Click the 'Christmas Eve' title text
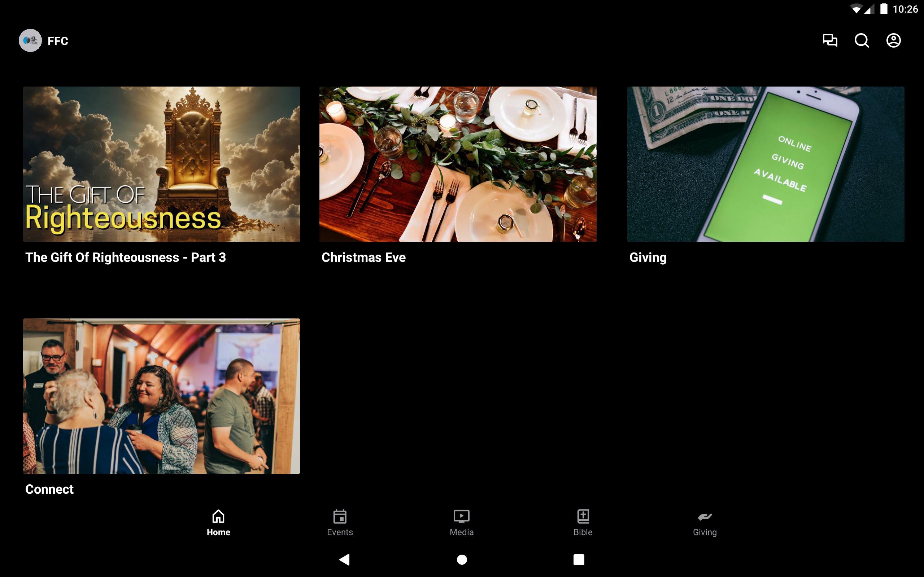The height and width of the screenshot is (577, 924). 363,257
